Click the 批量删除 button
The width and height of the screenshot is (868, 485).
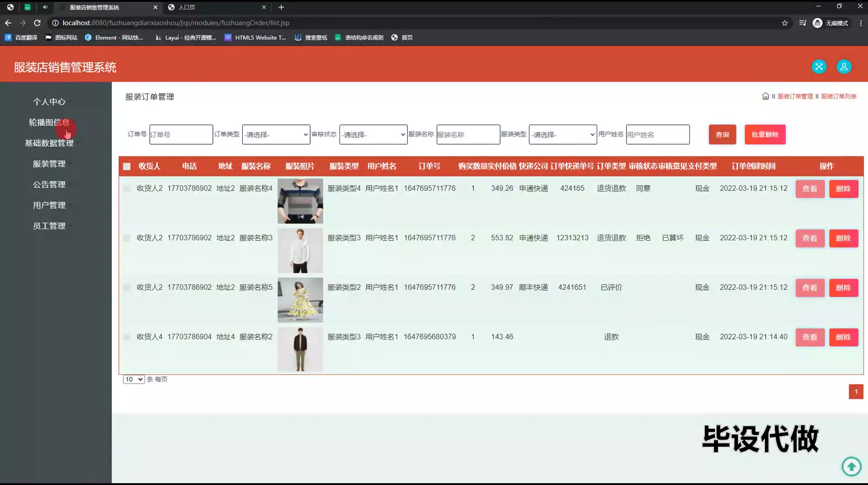[x=765, y=134]
